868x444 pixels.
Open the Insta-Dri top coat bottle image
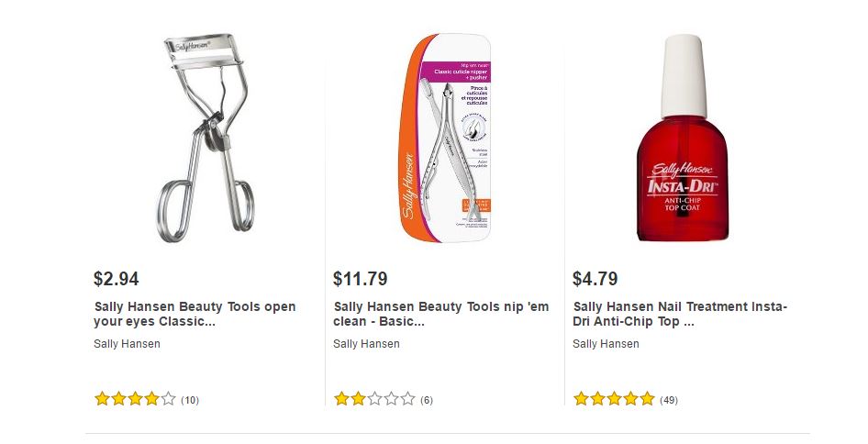point(683,138)
